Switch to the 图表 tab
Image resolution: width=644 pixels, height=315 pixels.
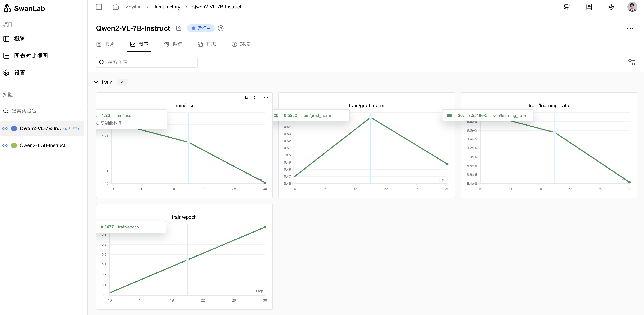coord(139,44)
